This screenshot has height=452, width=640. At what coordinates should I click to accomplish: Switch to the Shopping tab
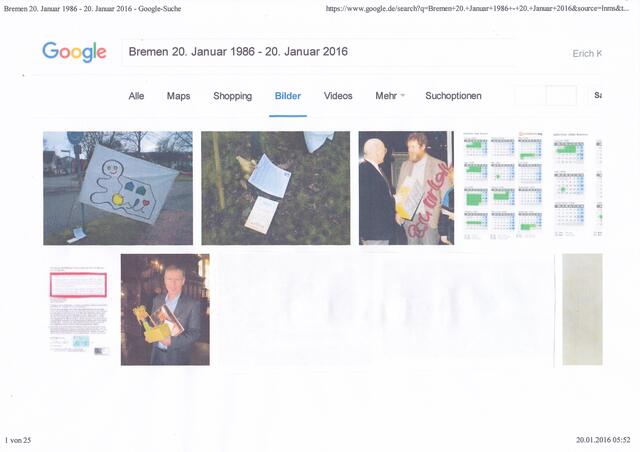click(x=232, y=96)
